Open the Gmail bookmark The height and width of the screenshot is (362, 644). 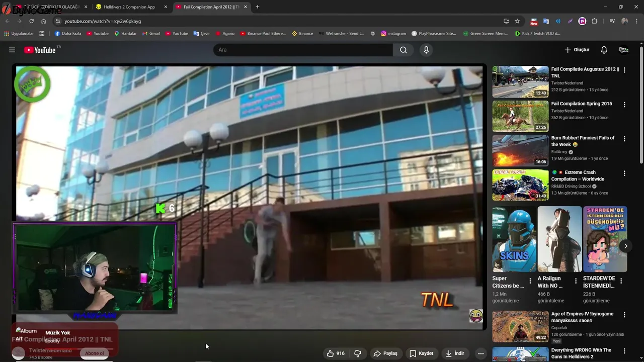(151, 34)
